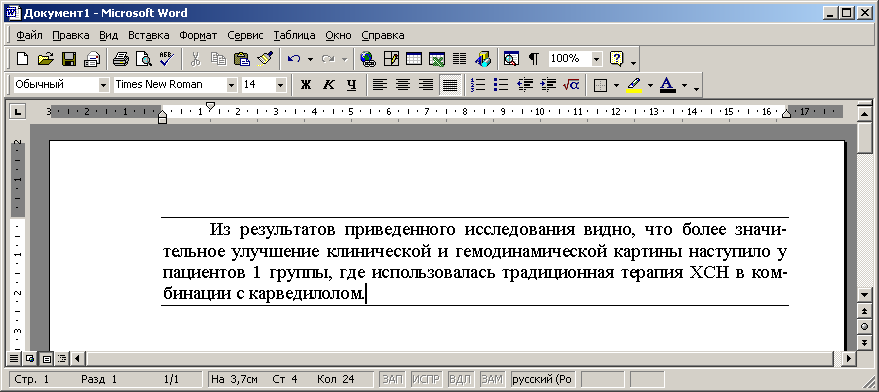The image size is (879, 392).
Task: Cut the selection with the scissors icon
Action: (196, 58)
